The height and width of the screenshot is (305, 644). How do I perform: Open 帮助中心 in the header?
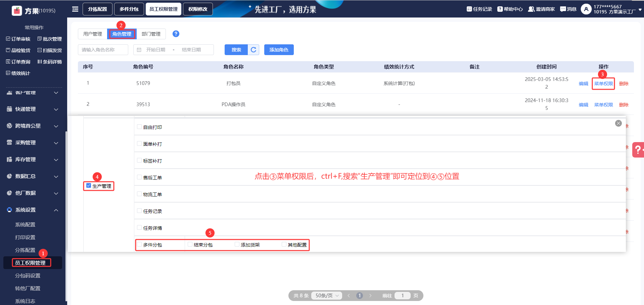[510, 9]
